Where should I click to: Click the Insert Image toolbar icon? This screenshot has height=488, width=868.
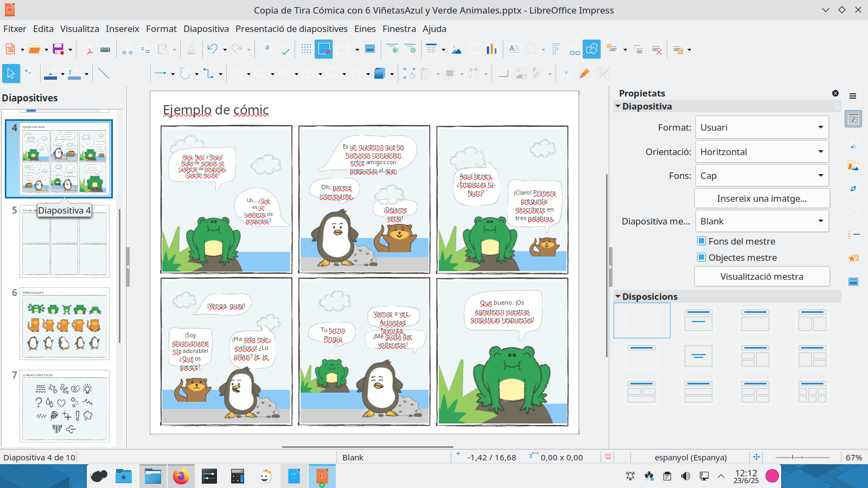point(456,49)
